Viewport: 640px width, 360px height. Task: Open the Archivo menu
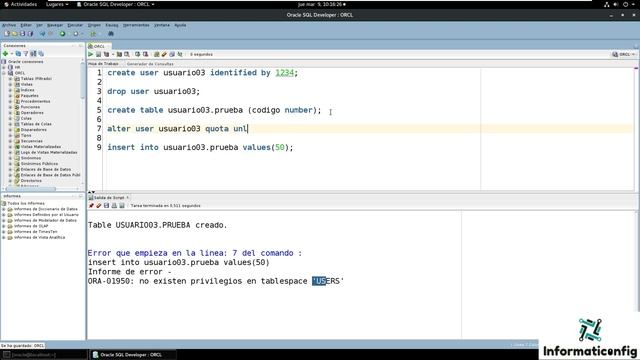pyautogui.click(x=9, y=25)
